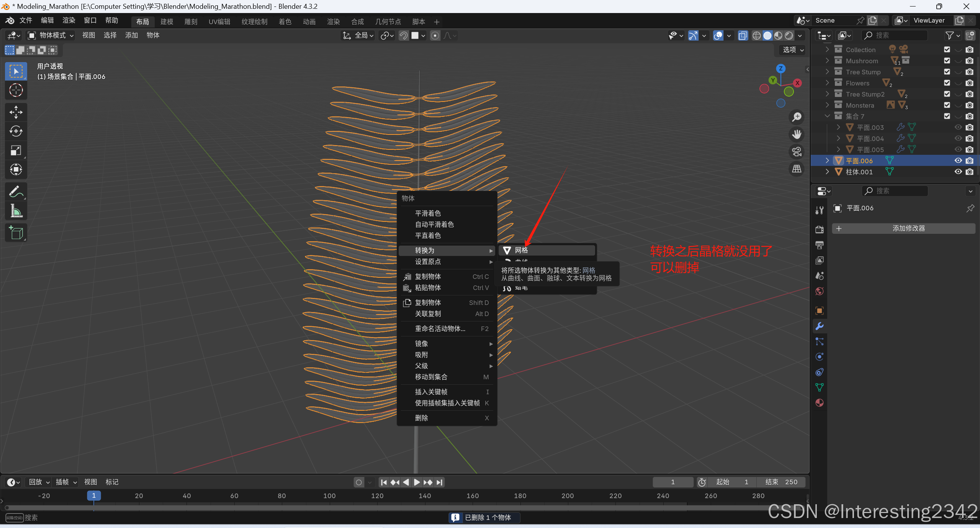This screenshot has height=528, width=980.
Task: Activate the Annotate pencil tool
Action: 16,192
